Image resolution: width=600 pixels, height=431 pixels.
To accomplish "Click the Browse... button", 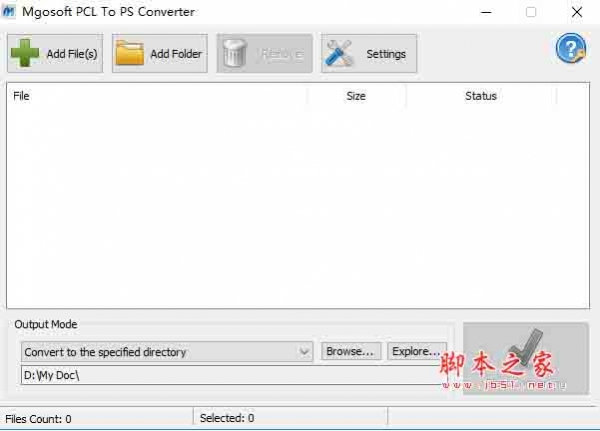I will [350, 351].
